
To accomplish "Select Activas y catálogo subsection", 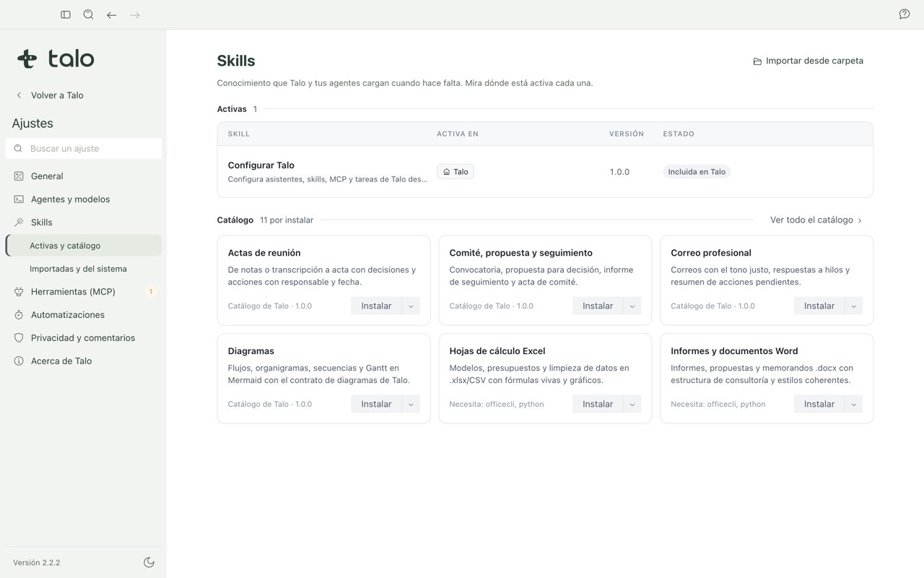I will [84, 246].
